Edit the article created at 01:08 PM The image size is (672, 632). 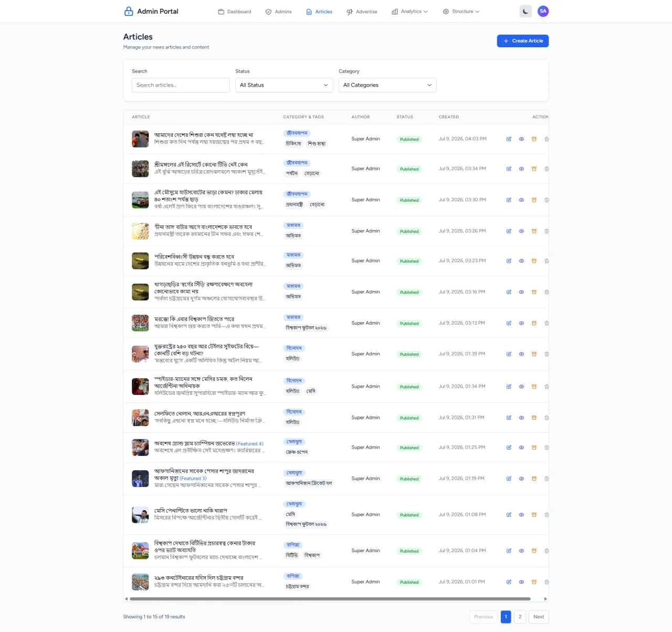point(509,515)
